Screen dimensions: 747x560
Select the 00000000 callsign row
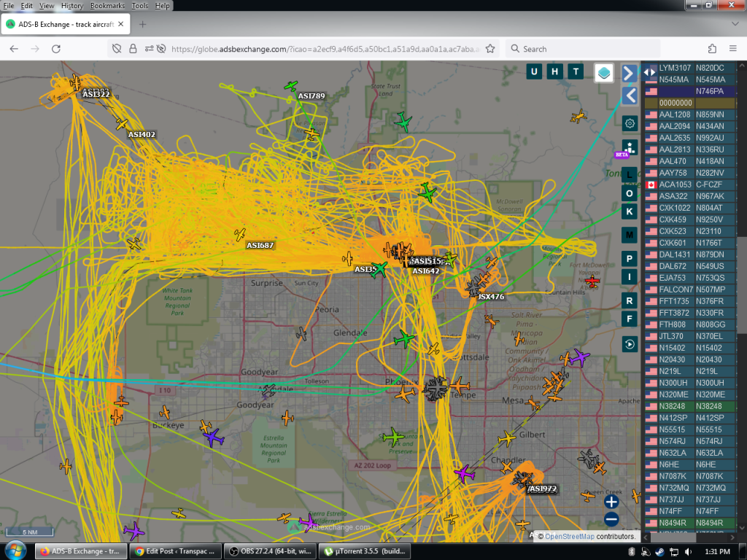689,103
